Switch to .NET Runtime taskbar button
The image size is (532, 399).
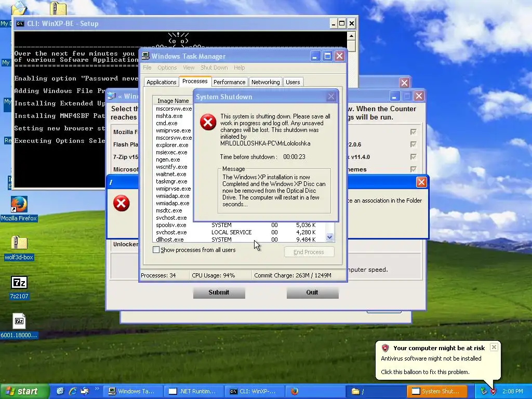194,391
